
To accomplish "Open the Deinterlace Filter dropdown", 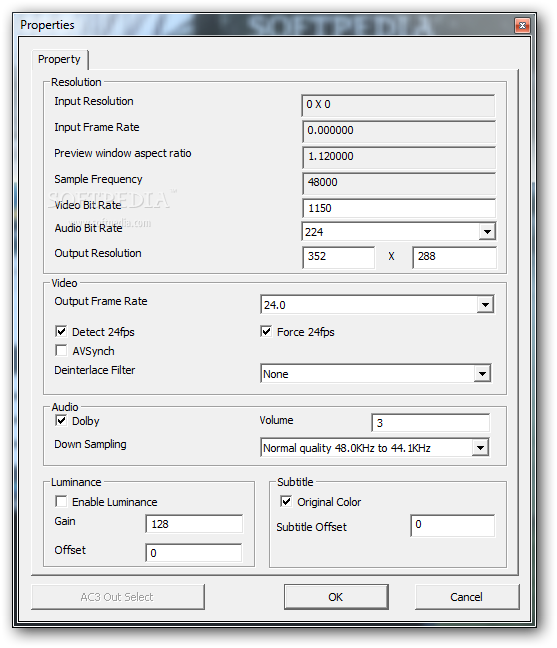I will (x=482, y=374).
